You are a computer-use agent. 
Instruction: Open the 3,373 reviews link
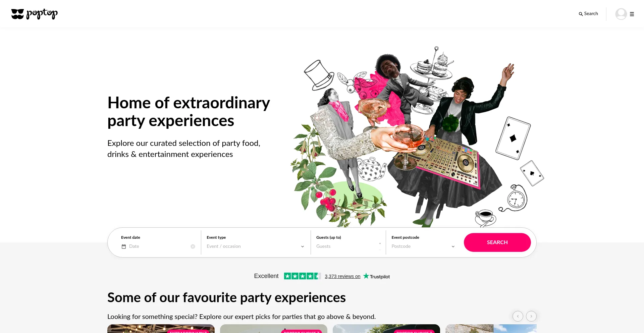(x=342, y=276)
